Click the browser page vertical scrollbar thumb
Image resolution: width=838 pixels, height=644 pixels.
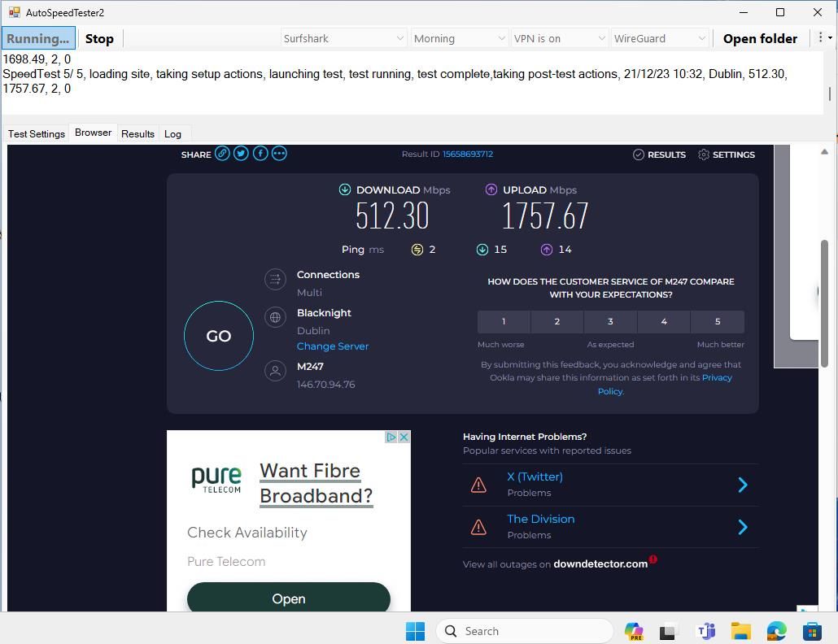click(825, 303)
